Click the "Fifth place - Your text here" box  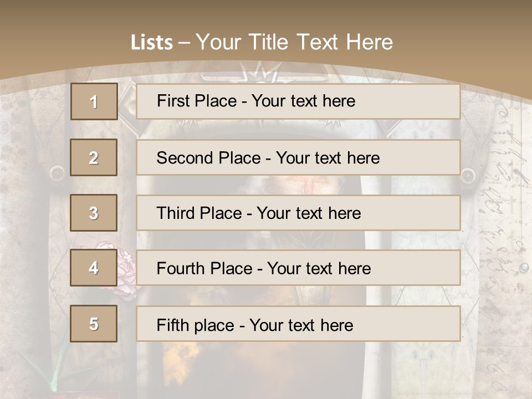tap(298, 324)
